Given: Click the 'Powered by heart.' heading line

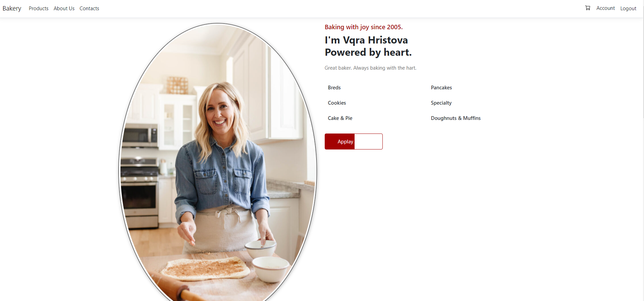Looking at the screenshot, I should (368, 52).
